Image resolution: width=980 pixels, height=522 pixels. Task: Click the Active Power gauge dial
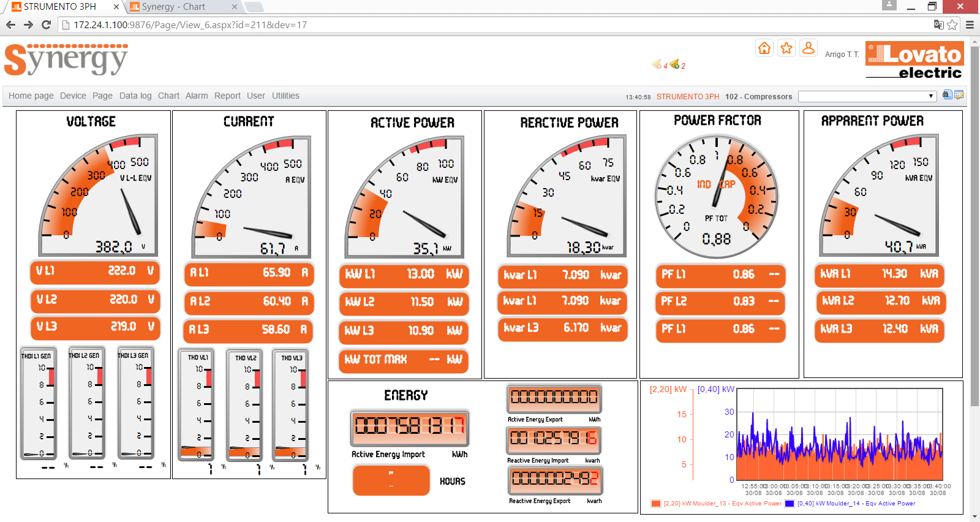[405, 196]
